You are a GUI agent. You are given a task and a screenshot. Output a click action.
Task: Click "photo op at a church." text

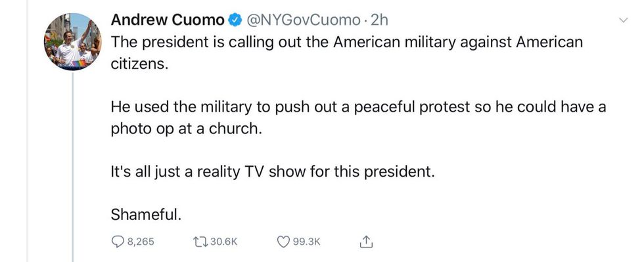(x=186, y=129)
